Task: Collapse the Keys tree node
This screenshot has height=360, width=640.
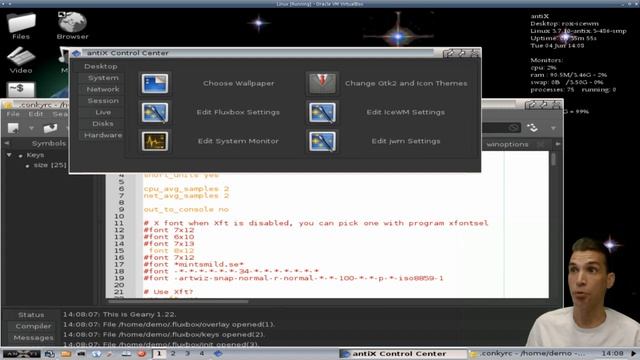Action: click(9, 155)
